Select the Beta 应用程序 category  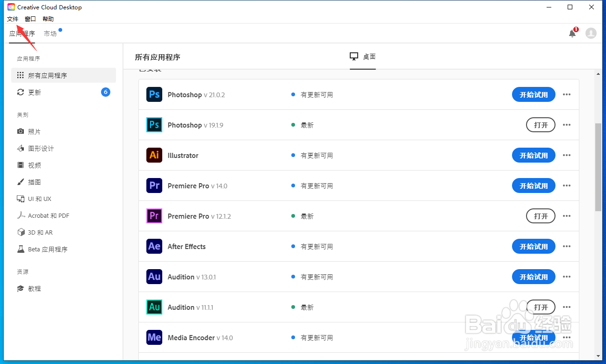64,250
